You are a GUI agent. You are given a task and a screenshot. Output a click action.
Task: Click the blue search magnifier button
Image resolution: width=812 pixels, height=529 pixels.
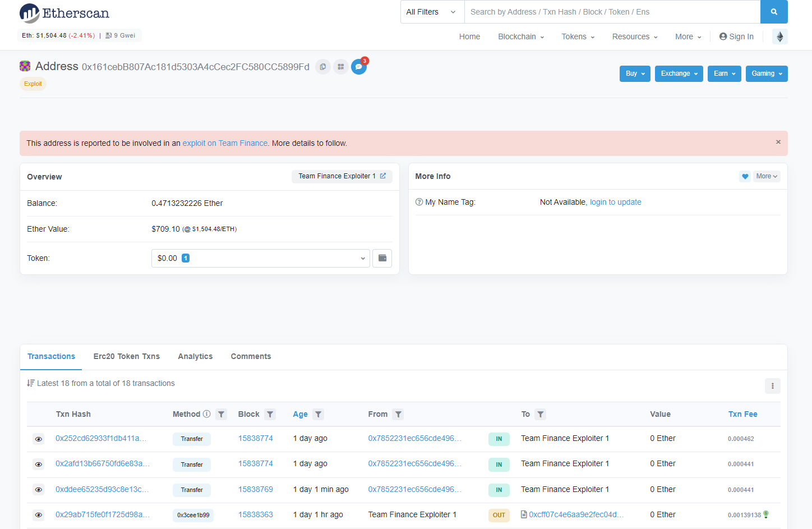[774, 12]
